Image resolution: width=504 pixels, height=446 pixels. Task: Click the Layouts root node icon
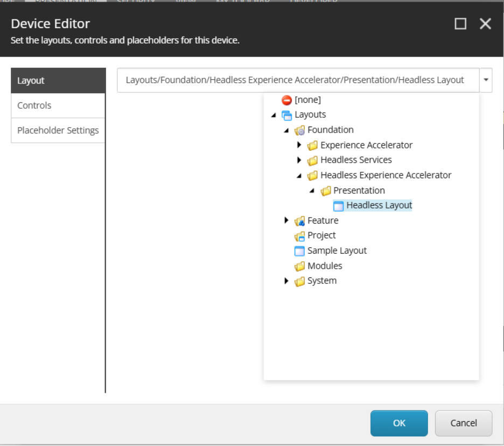286,115
